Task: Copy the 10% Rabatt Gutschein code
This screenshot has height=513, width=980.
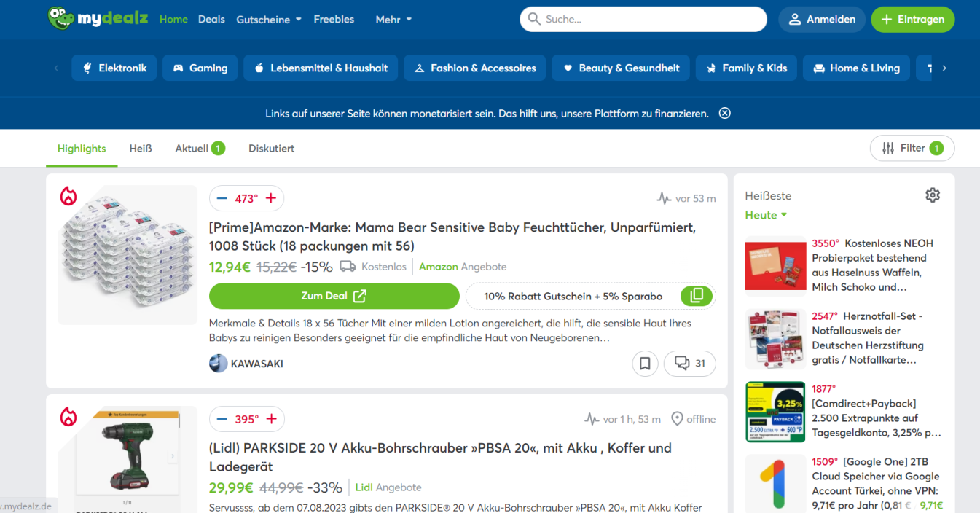Action: 697,296
